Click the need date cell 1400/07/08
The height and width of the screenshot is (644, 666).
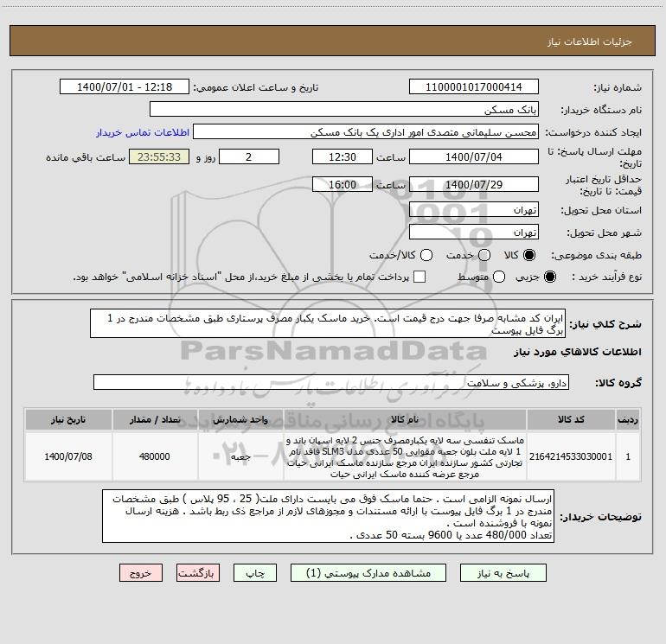(x=68, y=456)
